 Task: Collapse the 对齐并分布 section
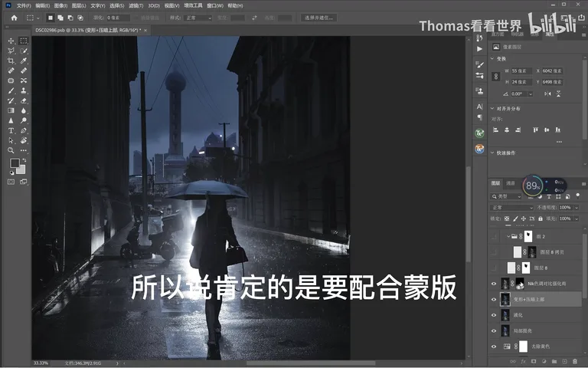[492, 109]
